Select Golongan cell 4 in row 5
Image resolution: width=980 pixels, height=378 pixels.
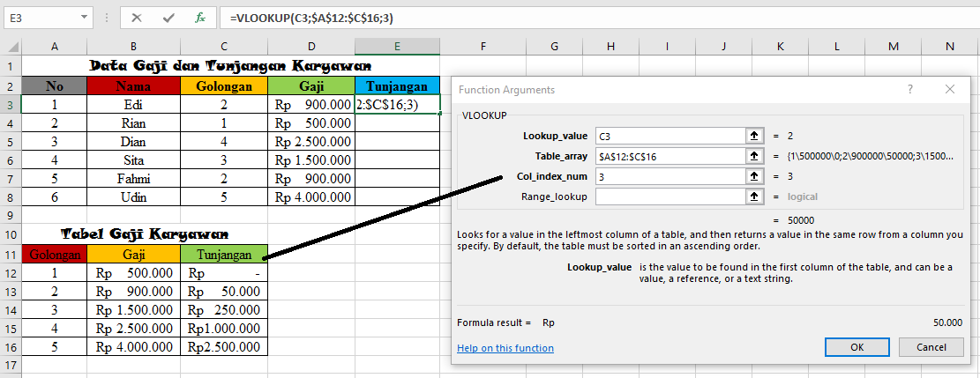pos(224,142)
